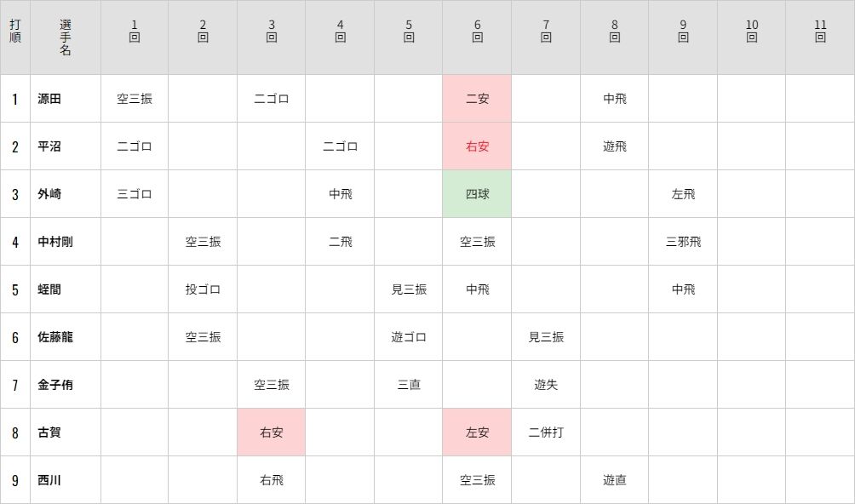This screenshot has width=855, height=504.
Task: Click 古賀's pink 右安 cell in 3回
Action: 272,432
